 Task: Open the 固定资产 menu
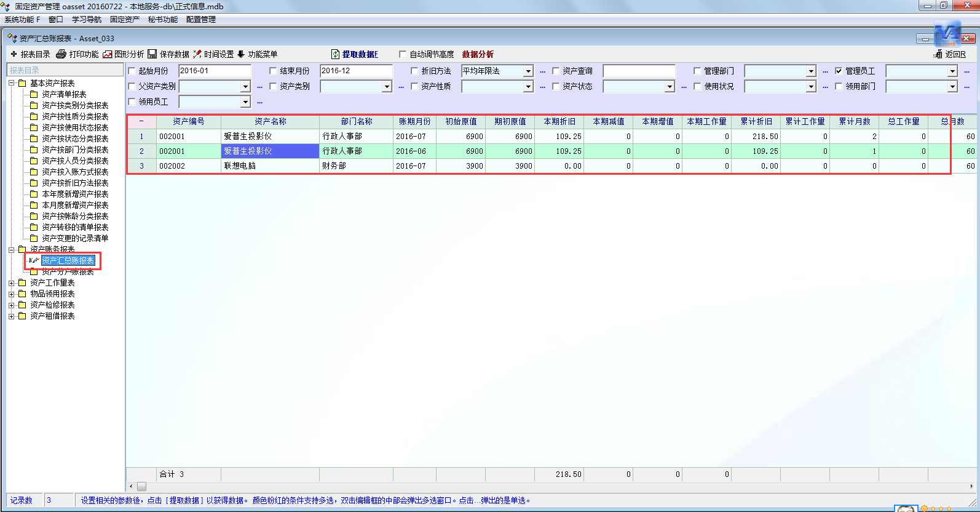(124, 20)
